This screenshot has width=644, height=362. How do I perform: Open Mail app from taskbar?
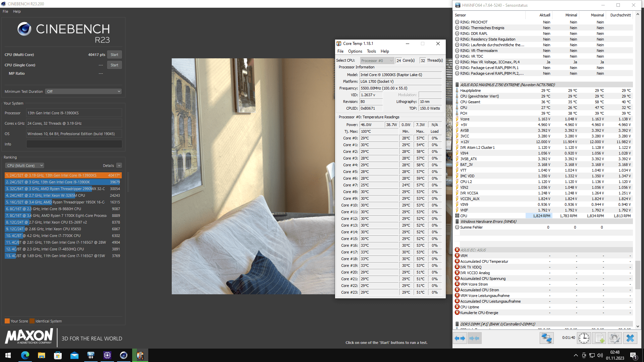coord(74,355)
